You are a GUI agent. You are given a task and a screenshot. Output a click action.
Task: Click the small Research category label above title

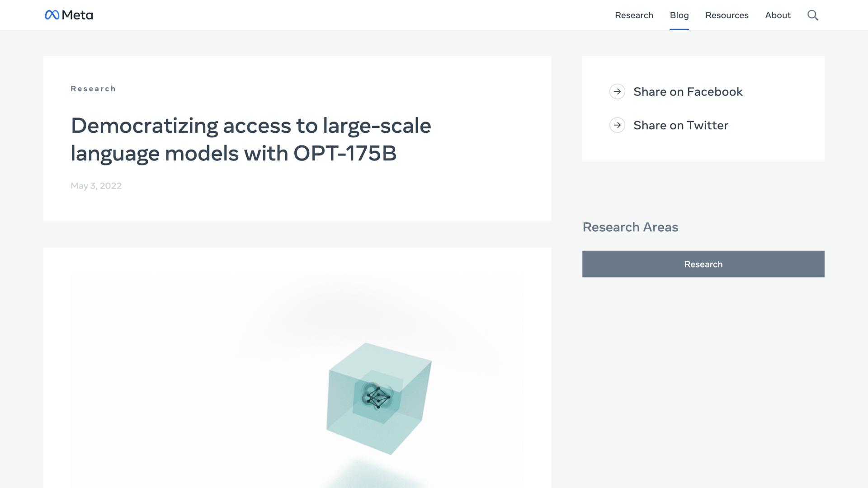93,89
